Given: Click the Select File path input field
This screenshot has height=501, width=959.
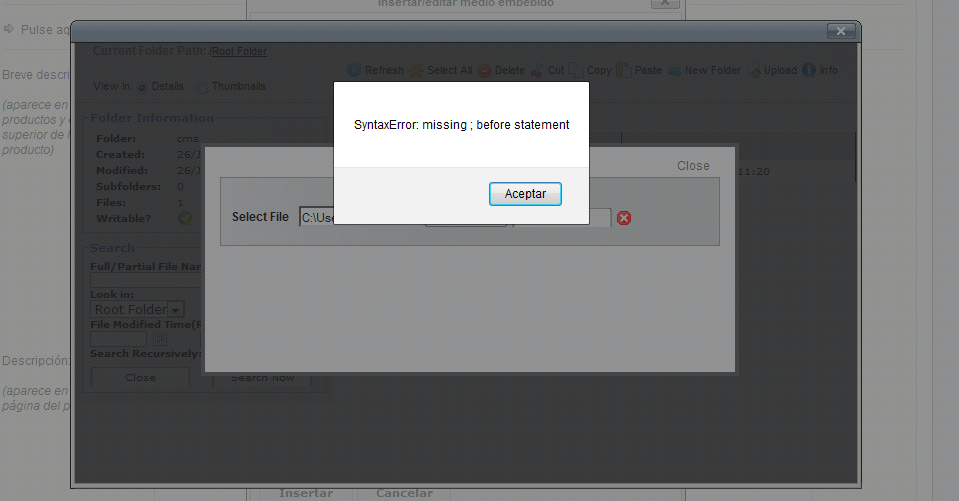Looking at the screenshot, I should coord(317,217).
